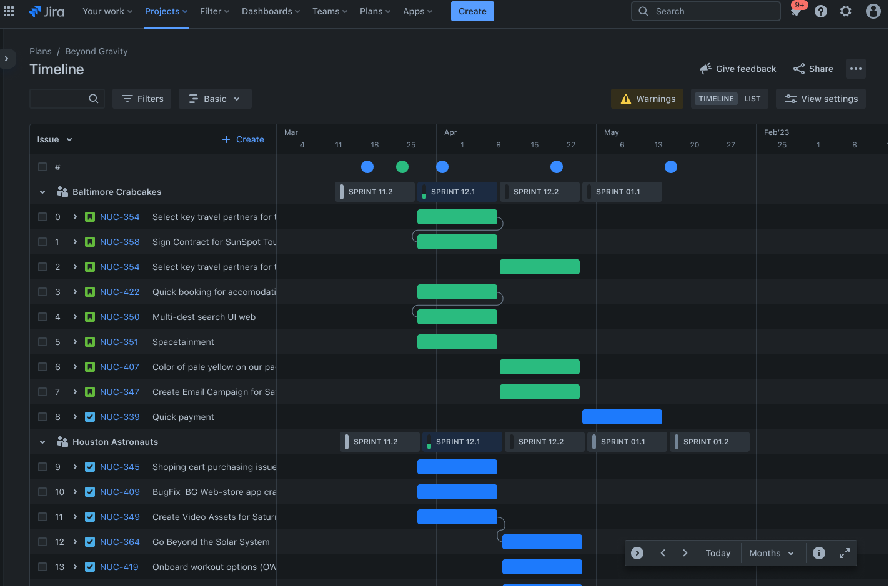Image resolution: width=889 pixels, height=588 pixels.
Task: Click the Today button on the timeline toolbar
Action: click(x=718, y=553)
